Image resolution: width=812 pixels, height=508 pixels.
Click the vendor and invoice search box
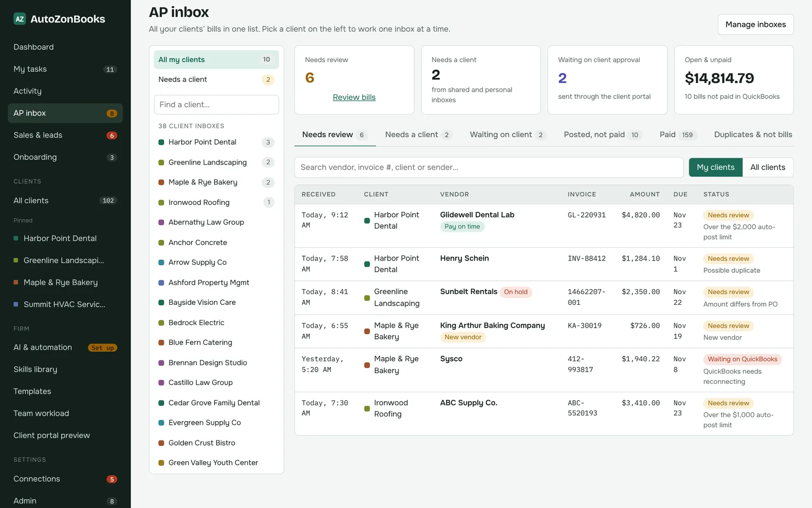tap(489, 167)
